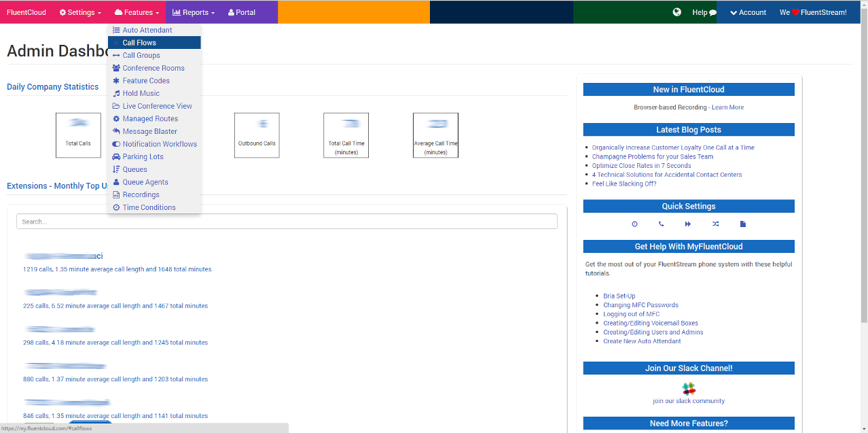Open Notification Workflows from the menu

pos(160,144)
